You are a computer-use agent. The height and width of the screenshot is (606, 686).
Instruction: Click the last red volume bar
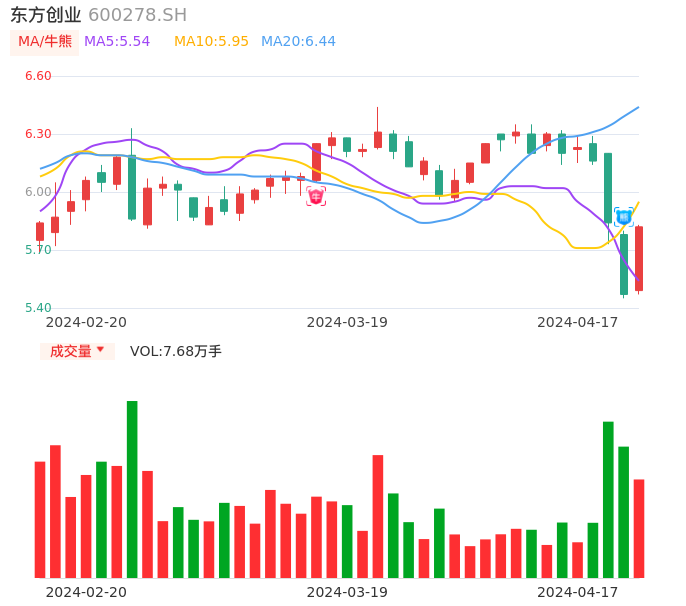pos(639,528)
